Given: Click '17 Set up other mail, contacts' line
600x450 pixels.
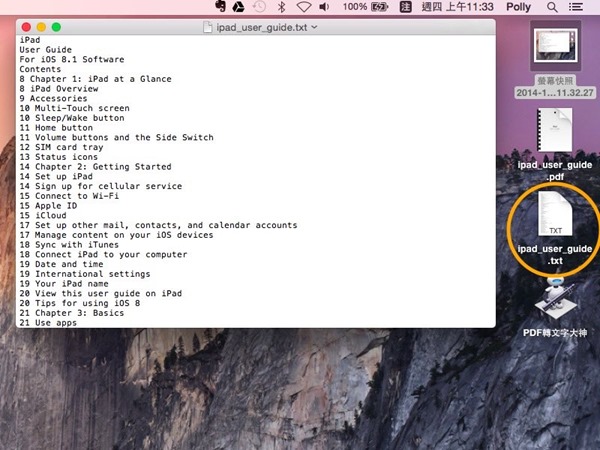Looking at the screenshot, I should 158,225.
